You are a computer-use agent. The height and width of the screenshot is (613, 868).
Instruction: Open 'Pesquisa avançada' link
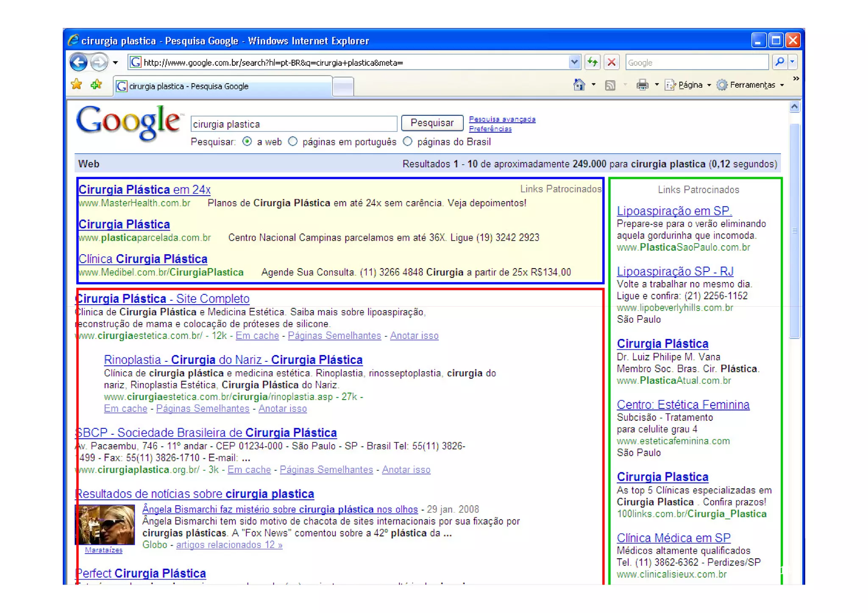(x=502, y=119)
